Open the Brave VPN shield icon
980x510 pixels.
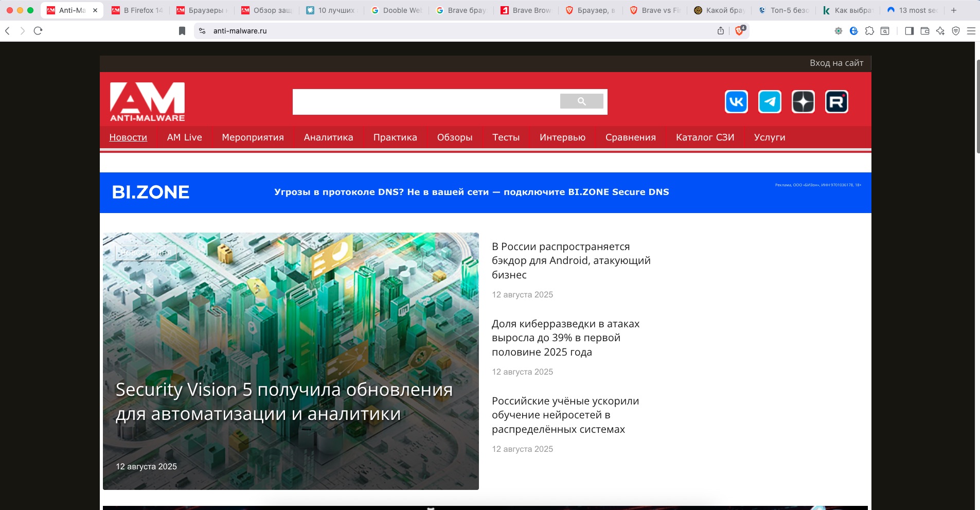tap(956, 31)
